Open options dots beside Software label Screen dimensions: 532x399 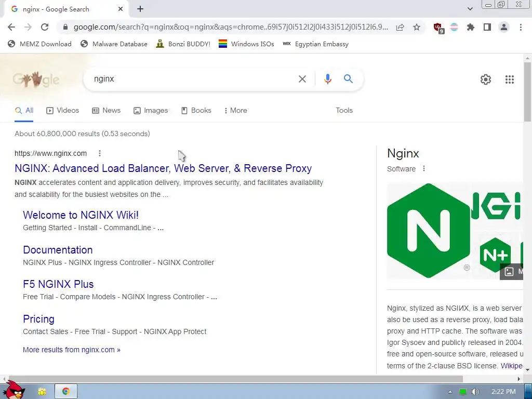pos(424,169)
